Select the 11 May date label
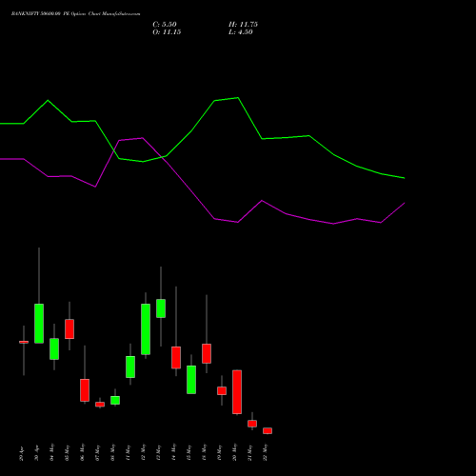The image size is (476, 476). (128, 452)
